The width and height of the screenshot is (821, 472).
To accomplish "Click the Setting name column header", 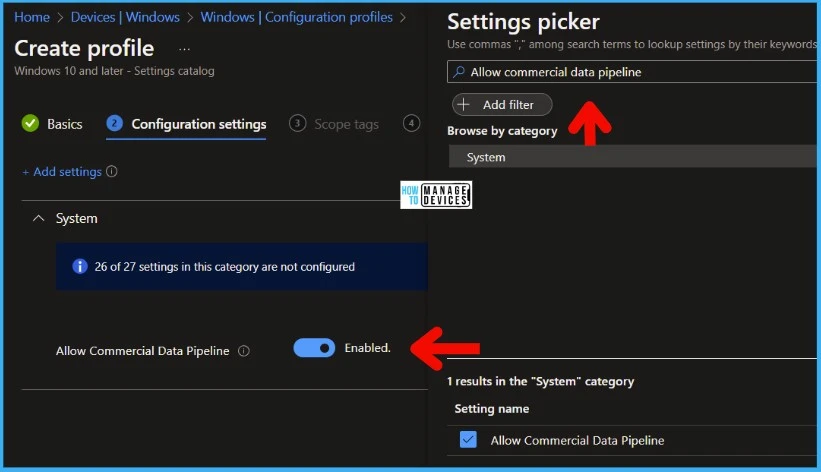I will point(492,409).
